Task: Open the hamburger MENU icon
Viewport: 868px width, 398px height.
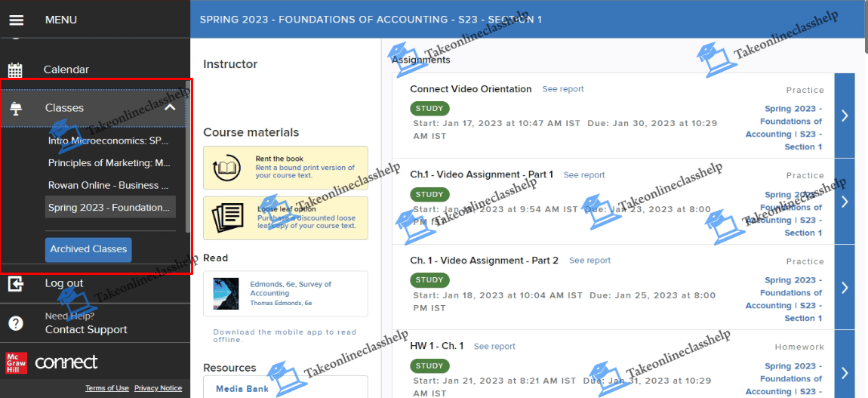Action: (17, 20)
